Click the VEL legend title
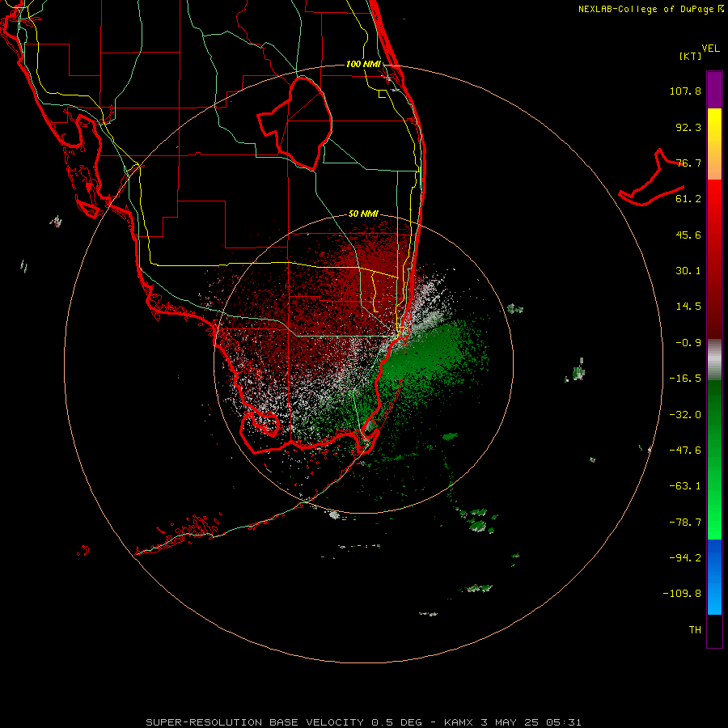Viewport: 728px width, 728px height. point(710,49)
